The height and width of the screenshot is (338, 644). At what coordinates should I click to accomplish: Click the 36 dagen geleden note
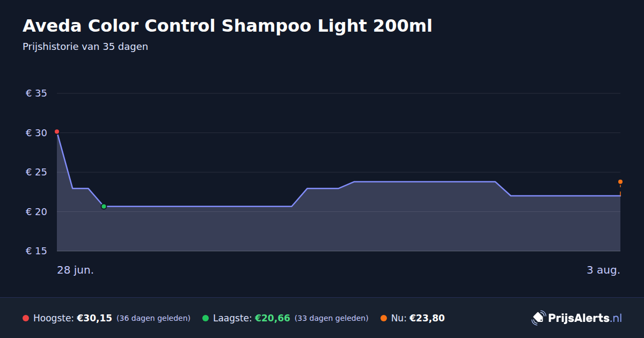click(153, 318)
